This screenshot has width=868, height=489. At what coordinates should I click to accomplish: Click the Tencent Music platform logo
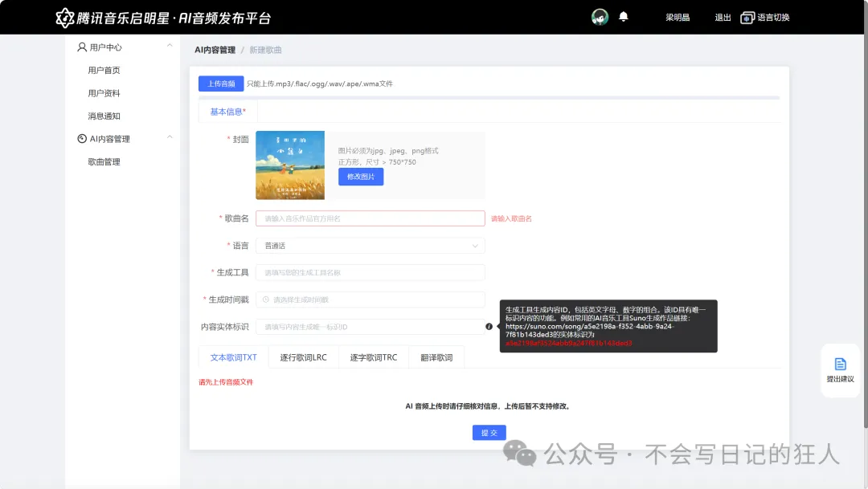[65, 18]
